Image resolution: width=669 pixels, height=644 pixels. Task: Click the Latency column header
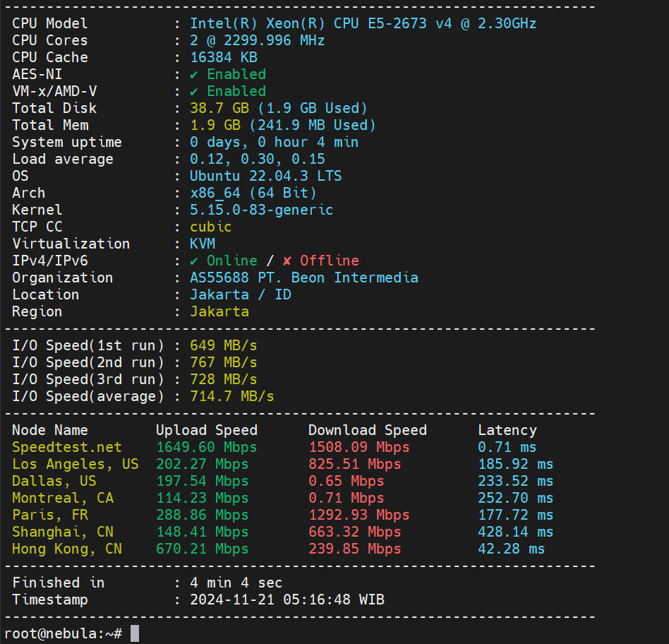tap(507, 430)
